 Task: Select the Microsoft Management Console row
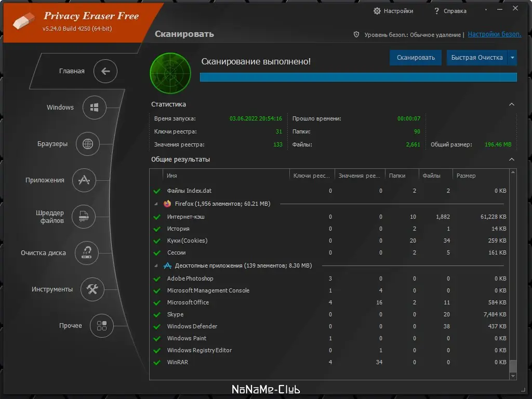pos(330,290)
